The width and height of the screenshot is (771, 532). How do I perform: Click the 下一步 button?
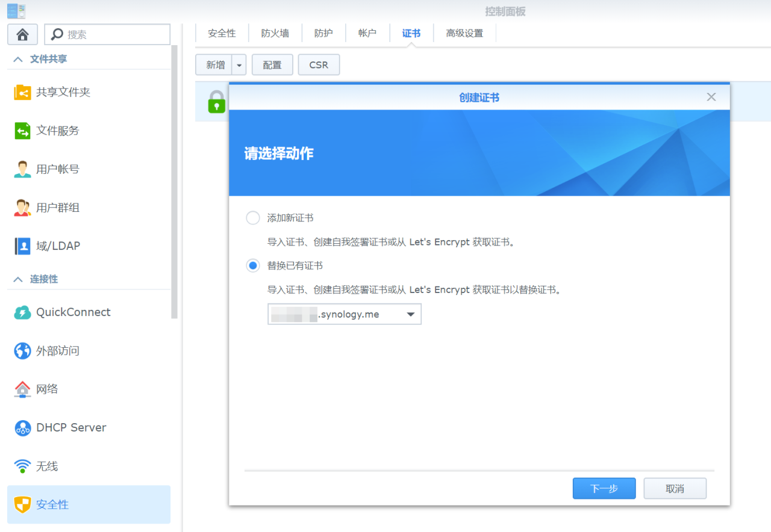[604, 488]
